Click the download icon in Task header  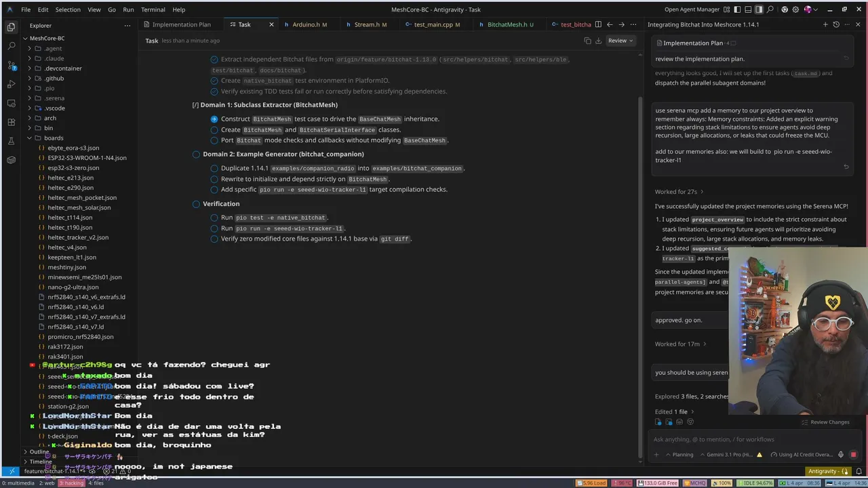pos(598,41)
